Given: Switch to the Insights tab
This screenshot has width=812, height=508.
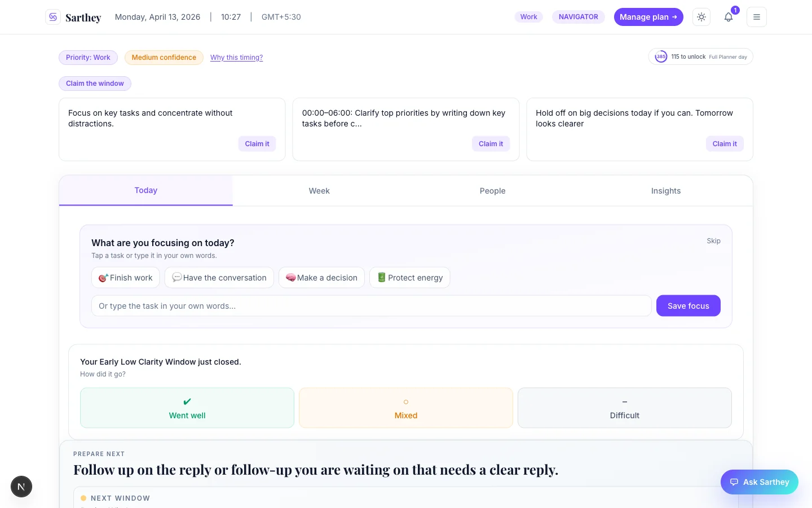Looking at the screenshot, I should click(x=666, y=191).
